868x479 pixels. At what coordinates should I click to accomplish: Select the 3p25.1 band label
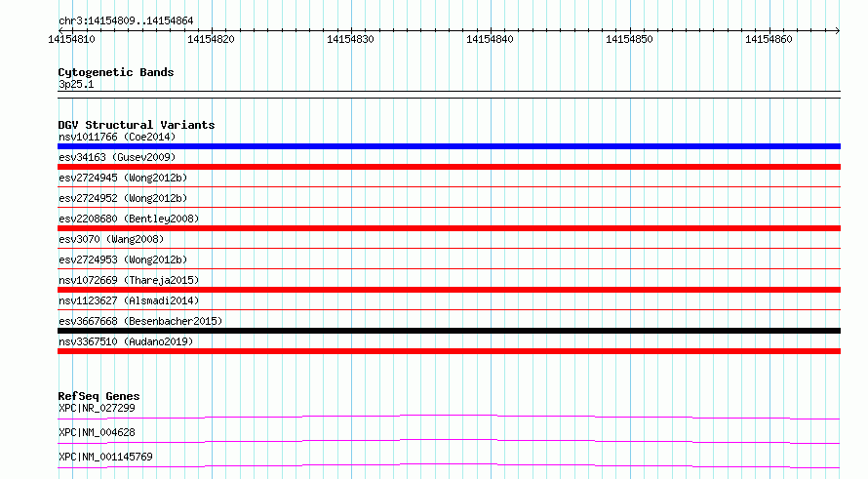click(x=76, y=84)
